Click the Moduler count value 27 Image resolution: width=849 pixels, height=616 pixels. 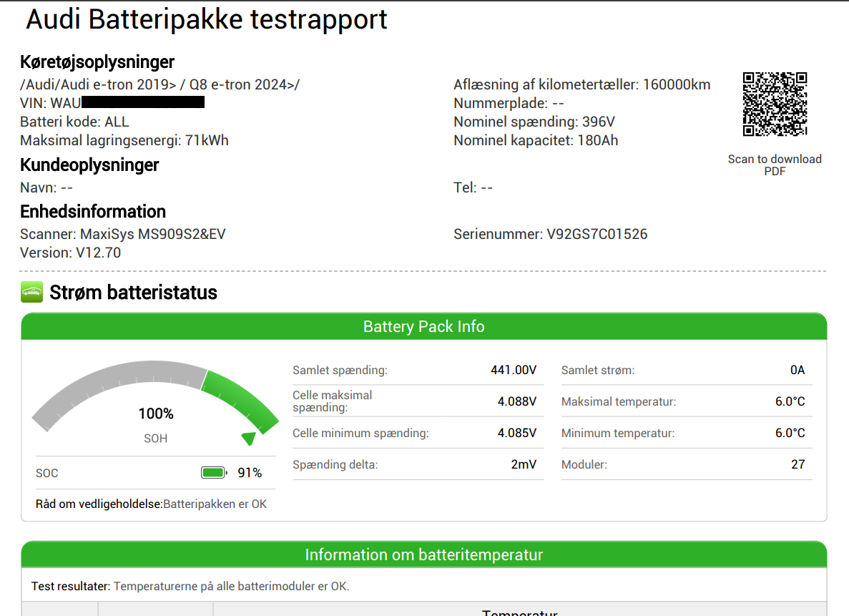point(798,464)
